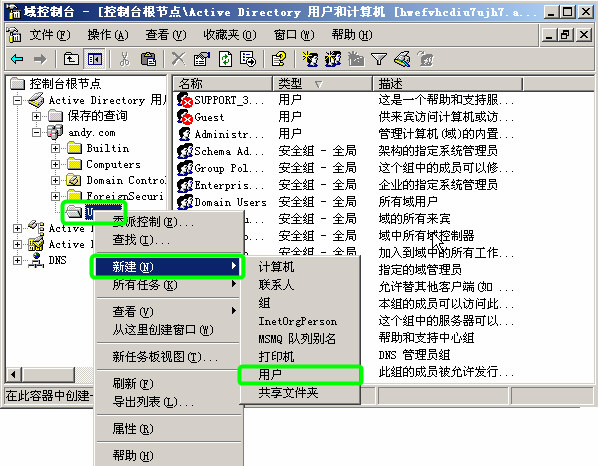Toggle the show/hide console tree icon
The image size is (598, 466).
point(95,59)
